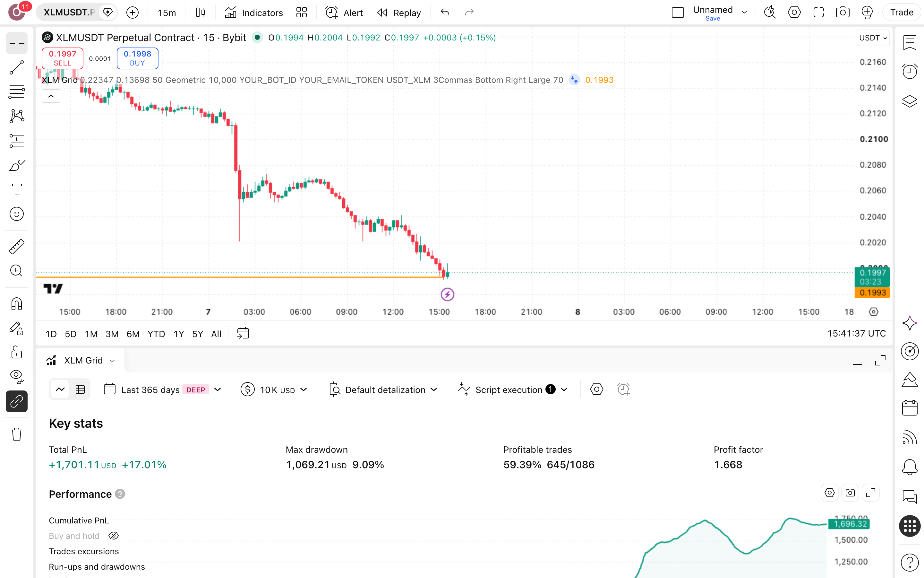Enter fullscreen mode

818,13
